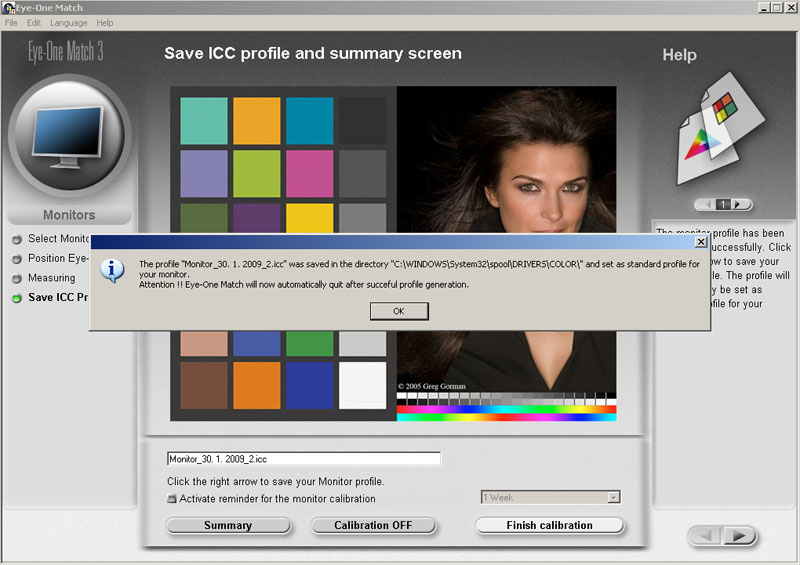800x565 pixels.
Task: Select the Position Eye-One step bullet
Action: [17, 259]
